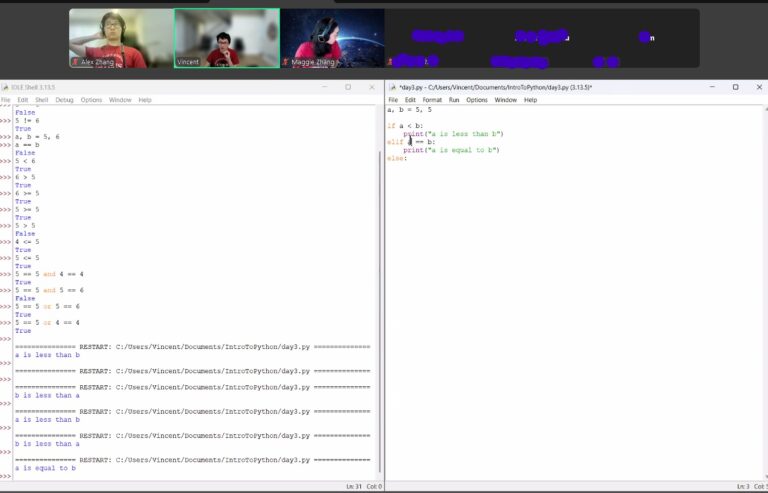Maximize the IDLE Shell window
Viewport: 768px width, 493px height.
pos(348,87)
